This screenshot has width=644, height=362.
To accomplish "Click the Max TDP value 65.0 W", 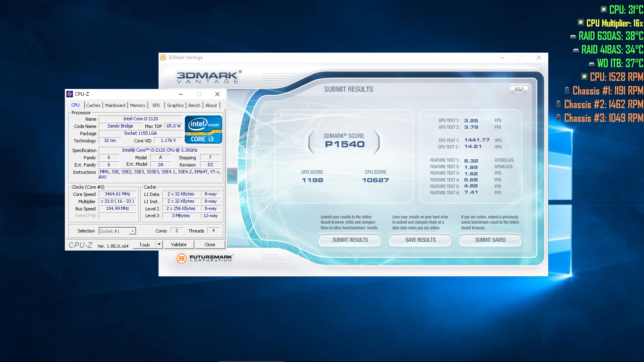I will [174, 126].
